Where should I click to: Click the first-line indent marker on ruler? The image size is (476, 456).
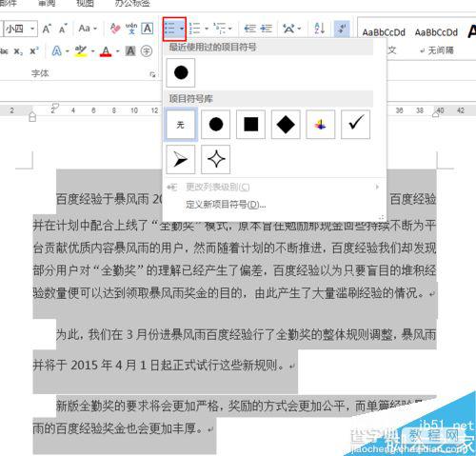tap(54, 107)
